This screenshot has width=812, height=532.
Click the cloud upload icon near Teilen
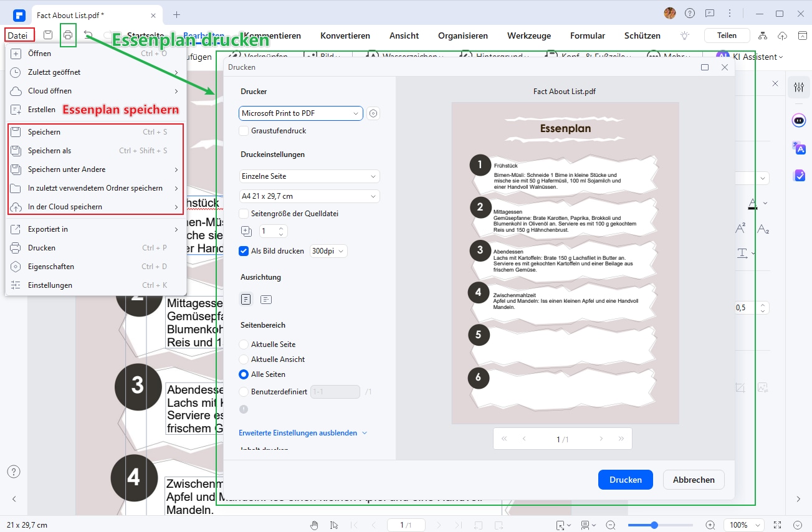(x=783, y=36)
